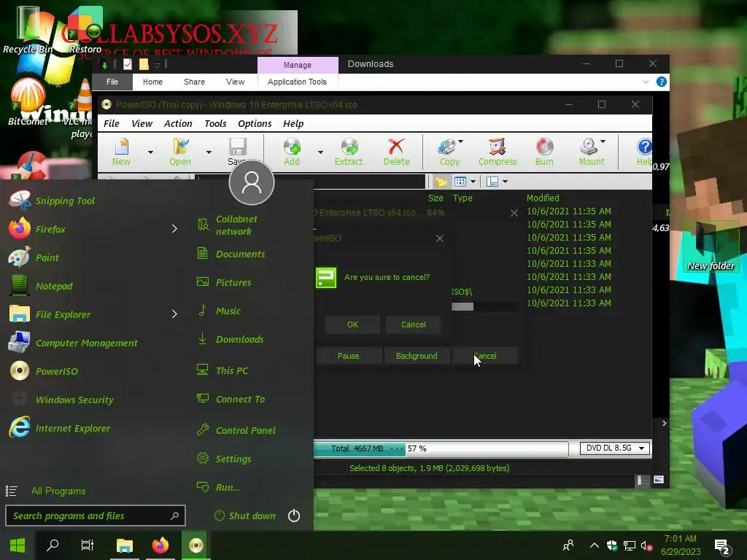This screenshot has height=560, width=747.
Task: Expand the Add button dropdown arrow
Action: 320,152
